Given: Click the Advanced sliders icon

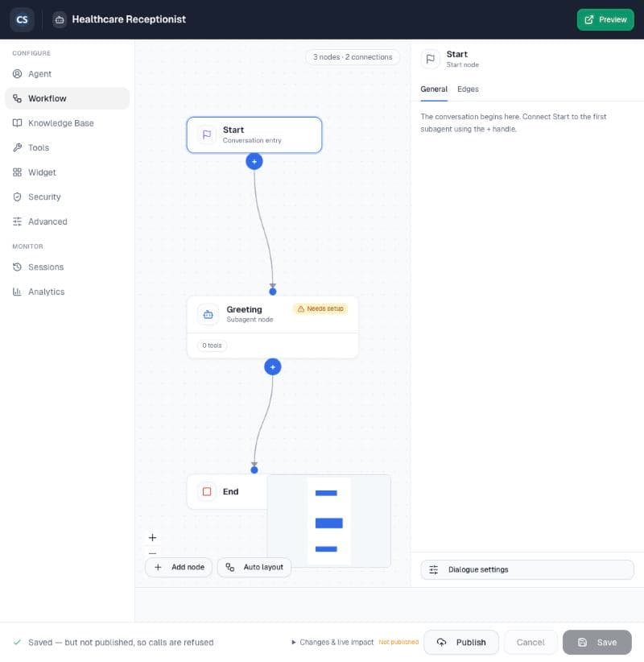Looking at the screenshot, I should tap(17, 221).
